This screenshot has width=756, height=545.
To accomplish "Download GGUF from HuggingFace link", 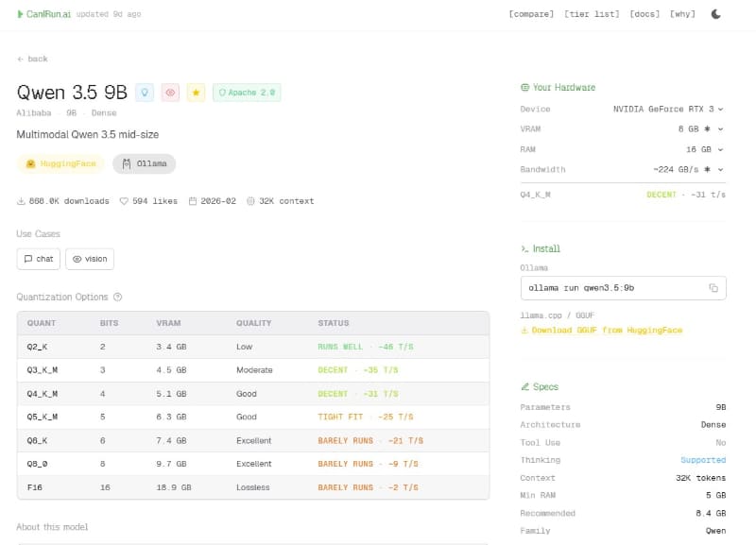I will pyautogui.click(x=602, y=330).
